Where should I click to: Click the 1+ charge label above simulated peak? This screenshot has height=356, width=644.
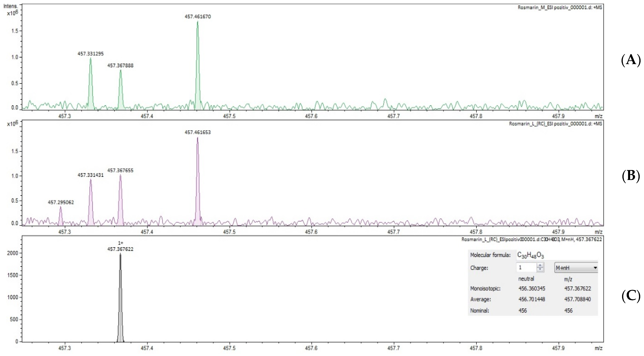(120, 243)
